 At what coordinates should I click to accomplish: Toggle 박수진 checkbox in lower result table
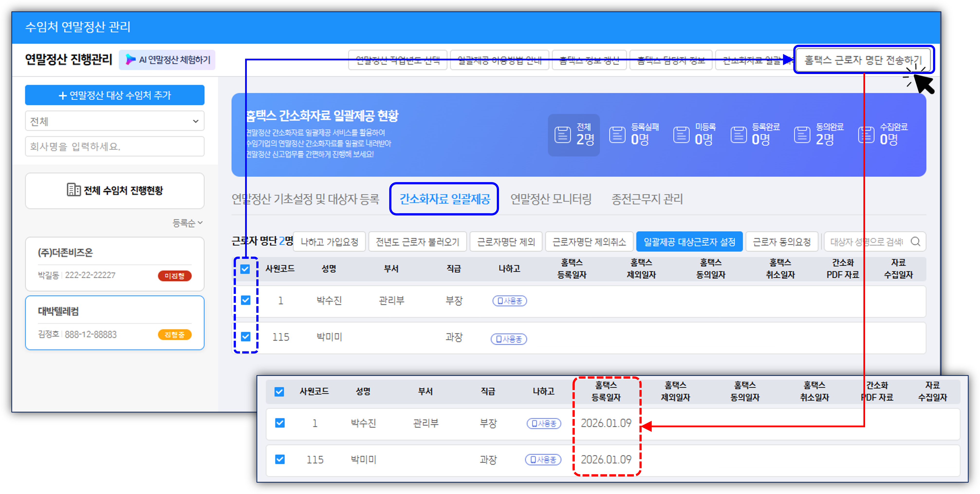click(280, 423)
